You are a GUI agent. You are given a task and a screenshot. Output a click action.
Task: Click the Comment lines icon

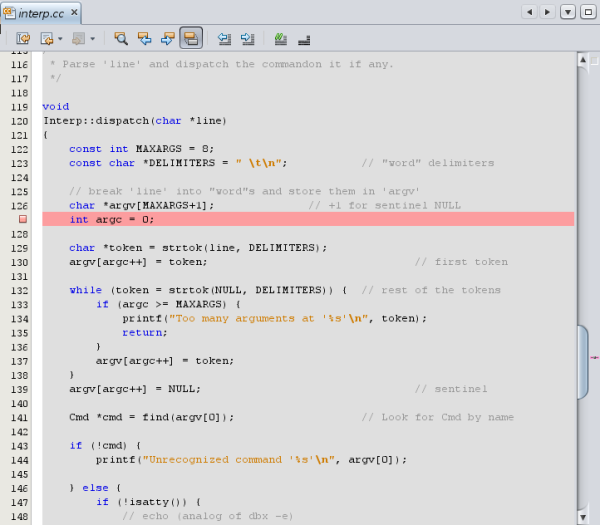coord(280,38)
